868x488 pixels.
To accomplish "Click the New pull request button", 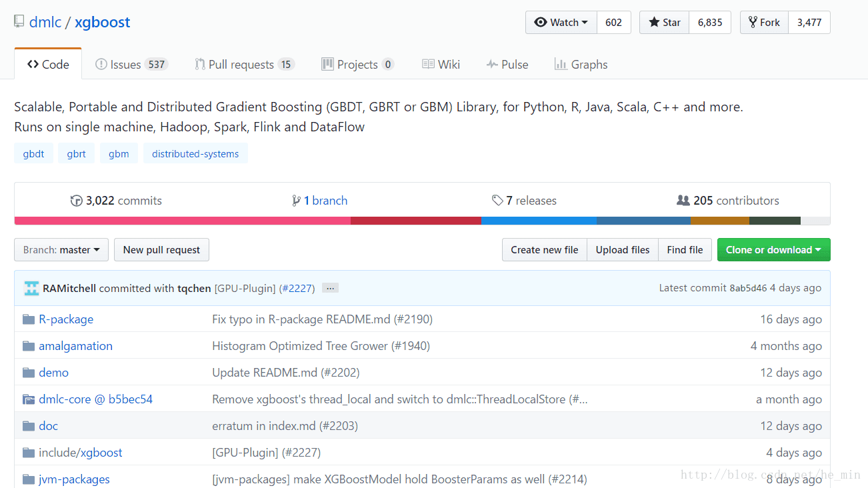I will [x=161, y=250].
